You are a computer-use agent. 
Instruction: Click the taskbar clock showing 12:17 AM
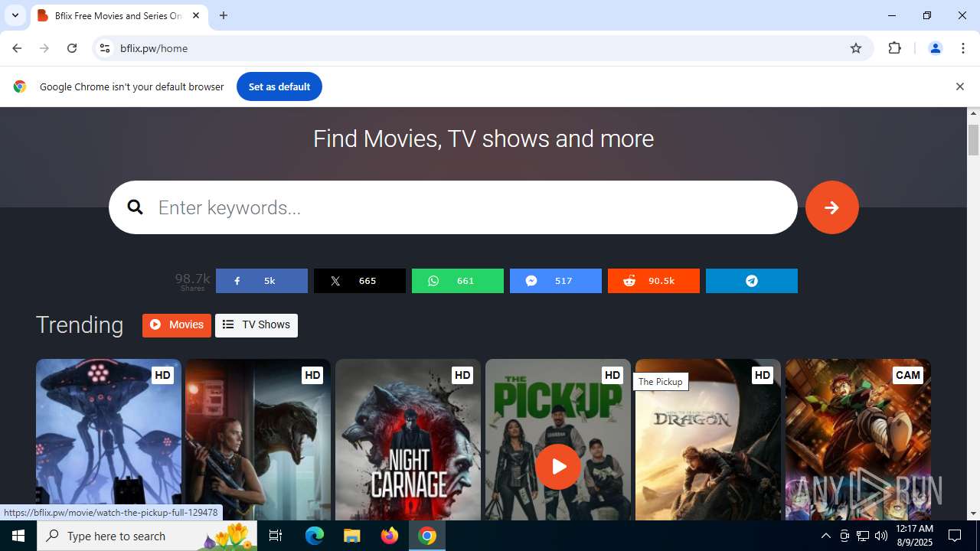tap(914, 536)
